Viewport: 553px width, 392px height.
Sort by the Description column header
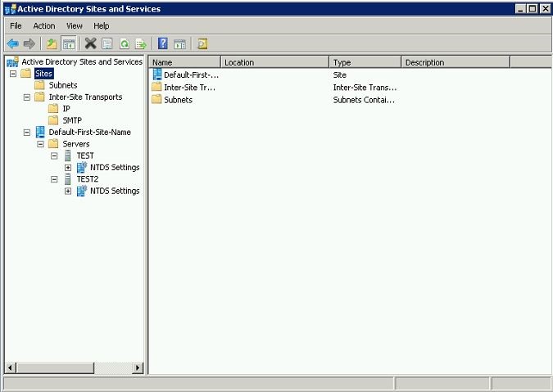[456, 62]
